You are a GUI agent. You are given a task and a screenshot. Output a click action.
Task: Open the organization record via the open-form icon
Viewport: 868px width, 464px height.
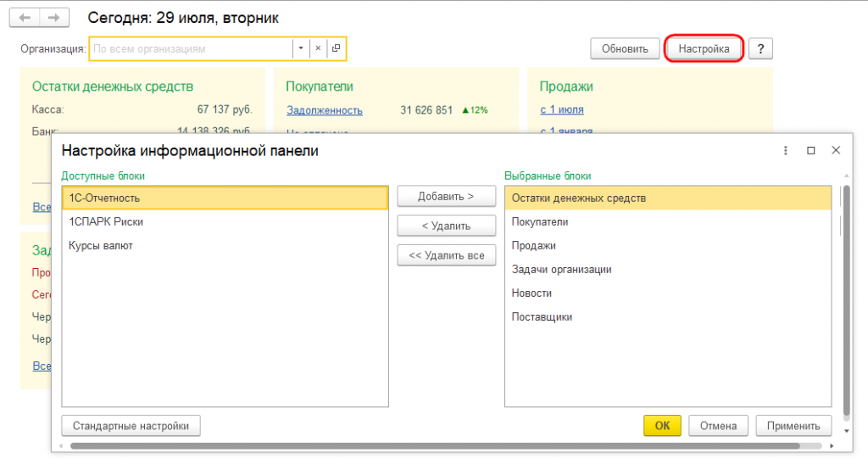336,48
